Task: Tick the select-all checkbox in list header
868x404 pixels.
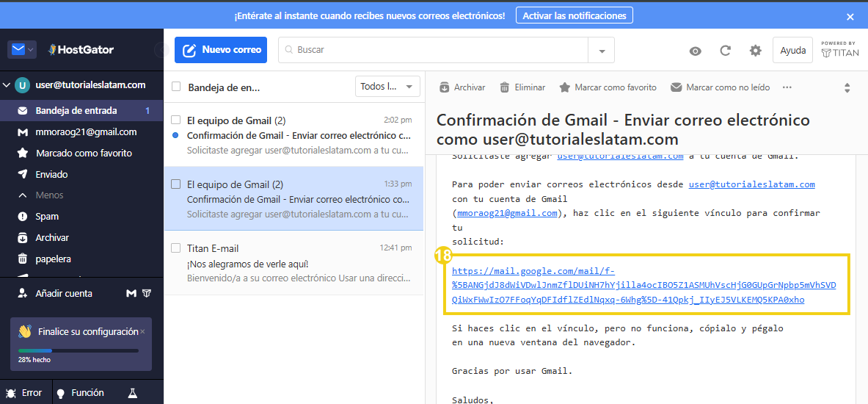Action: 176,87
